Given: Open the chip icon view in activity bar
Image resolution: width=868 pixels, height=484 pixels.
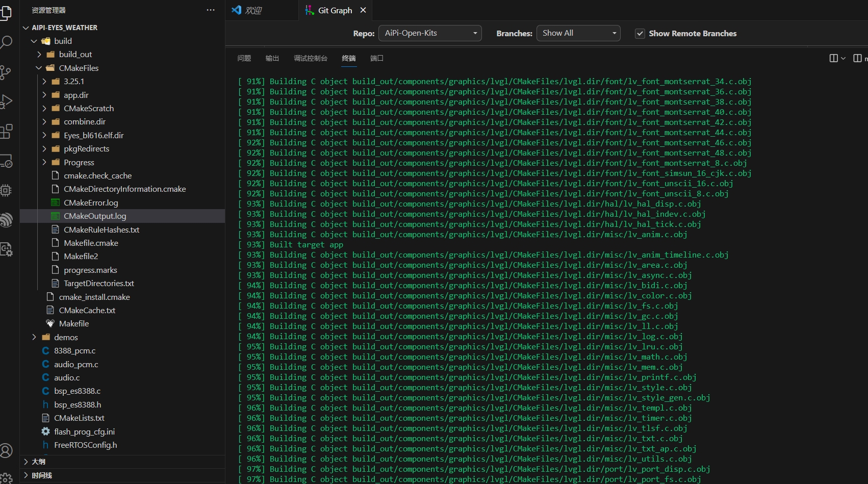Looking at the screenshot, I should [6, 190].
